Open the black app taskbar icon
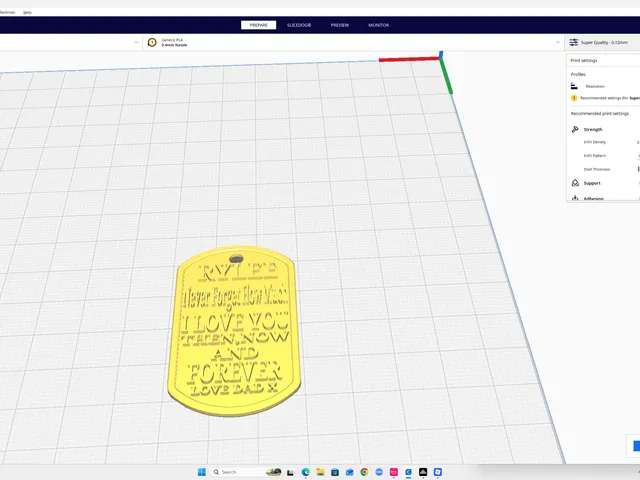The image size is (640, 480). 423,472
